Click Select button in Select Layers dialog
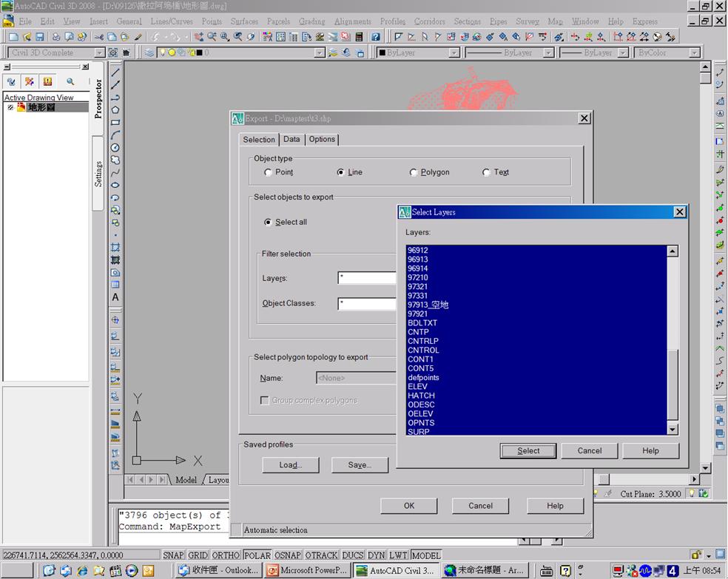Image resolution: width=728 pixels, height=579 pixels. tap(528, 450)
